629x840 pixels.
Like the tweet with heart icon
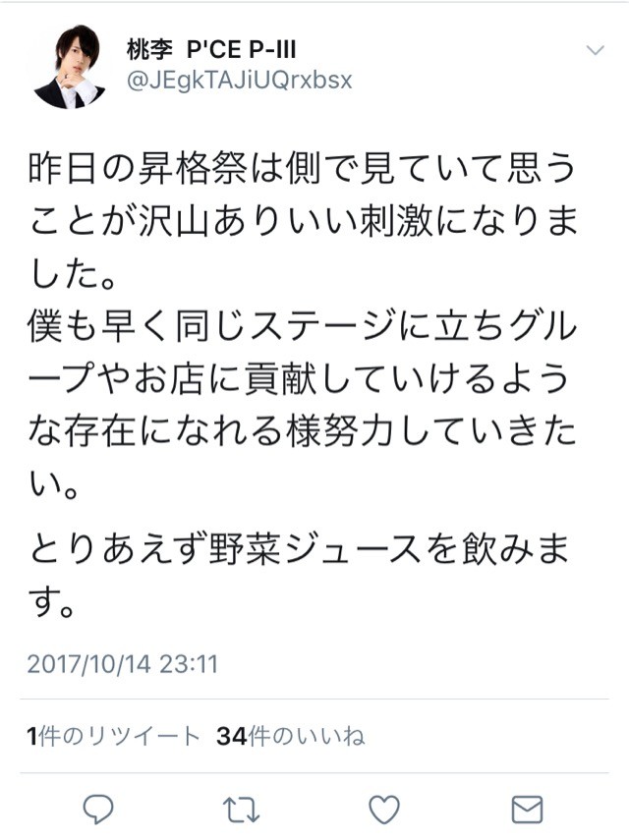click(x=384, y=809)
